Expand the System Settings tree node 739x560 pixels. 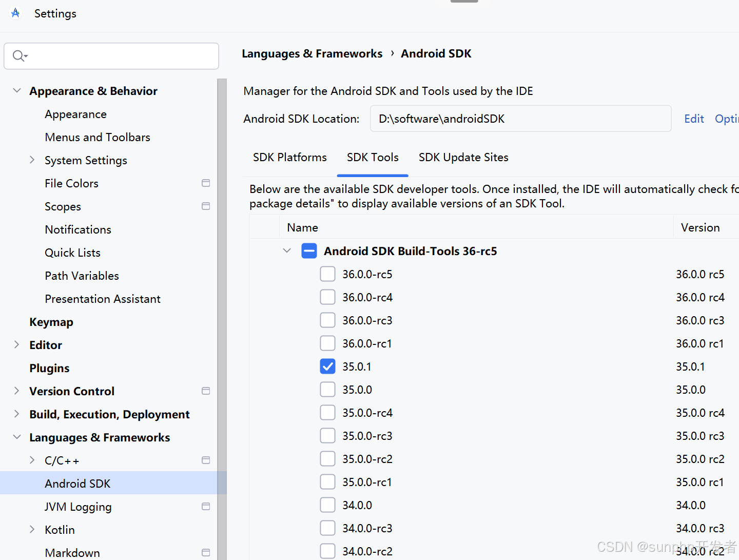click(x=32, y=160)
